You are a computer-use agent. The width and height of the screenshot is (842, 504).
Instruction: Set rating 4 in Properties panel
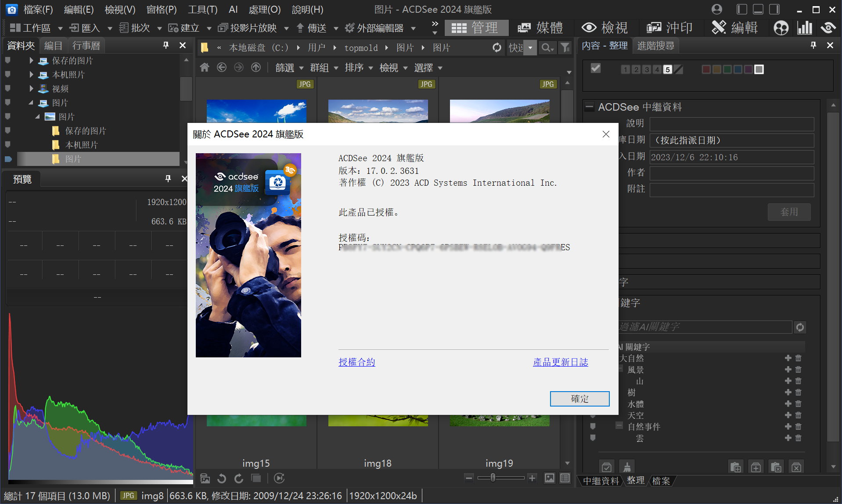tap(657, 69)
